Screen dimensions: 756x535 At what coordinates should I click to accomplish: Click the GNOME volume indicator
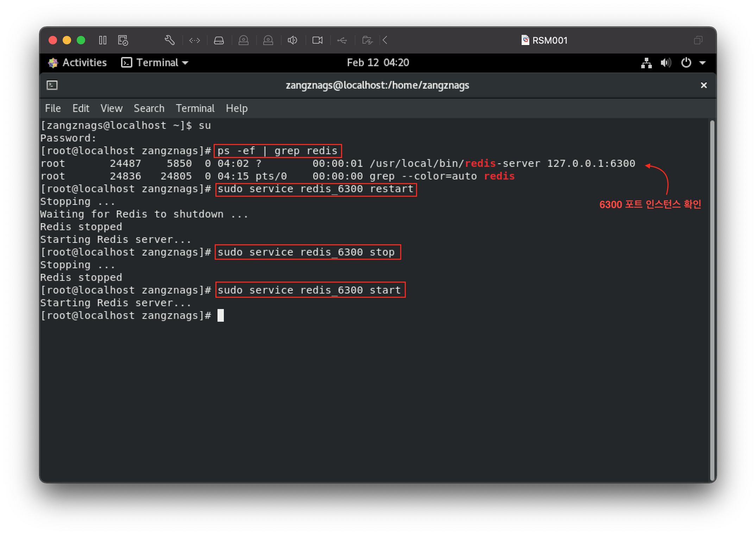click(666, 63)
